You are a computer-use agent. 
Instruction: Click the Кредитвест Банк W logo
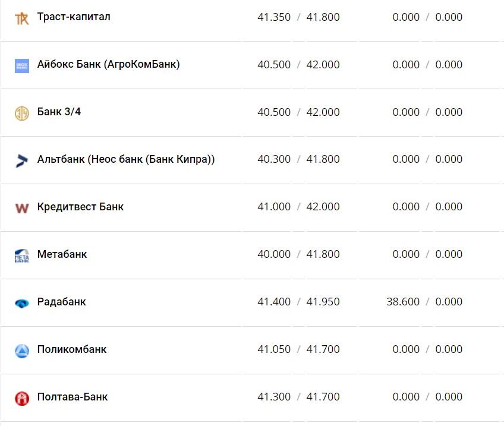click(22, 208)
